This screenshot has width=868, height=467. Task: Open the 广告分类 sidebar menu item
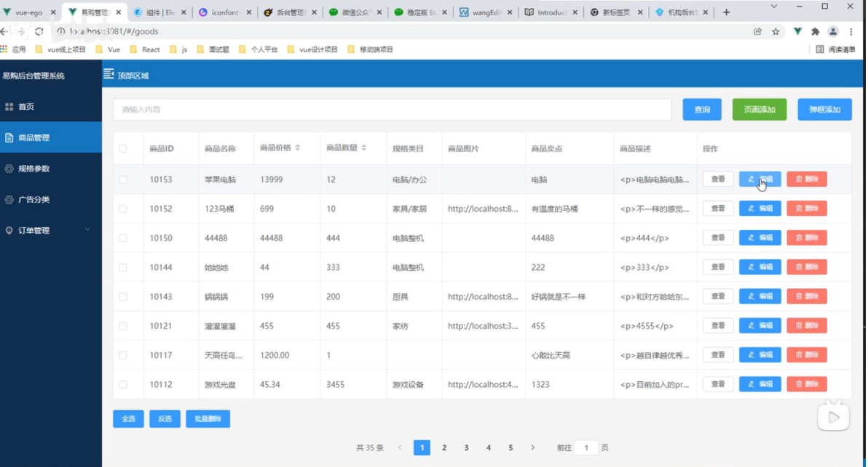click(x=51, y=199)
